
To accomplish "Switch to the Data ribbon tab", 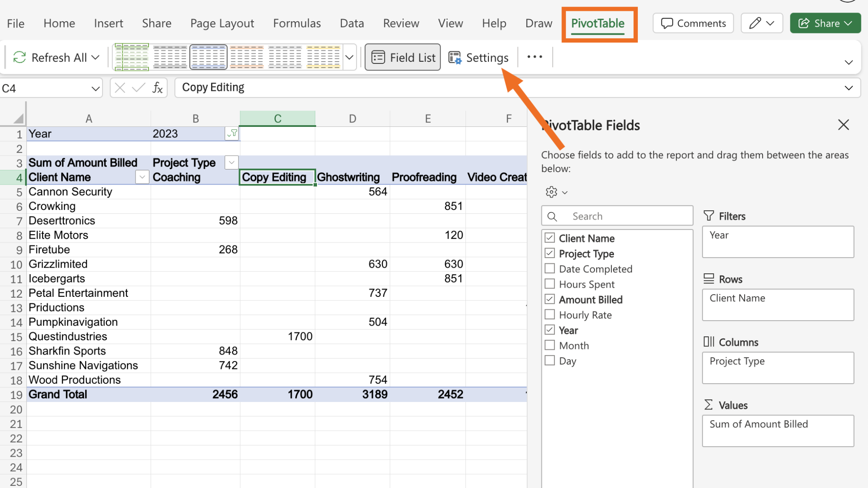I will pos(352,23).
